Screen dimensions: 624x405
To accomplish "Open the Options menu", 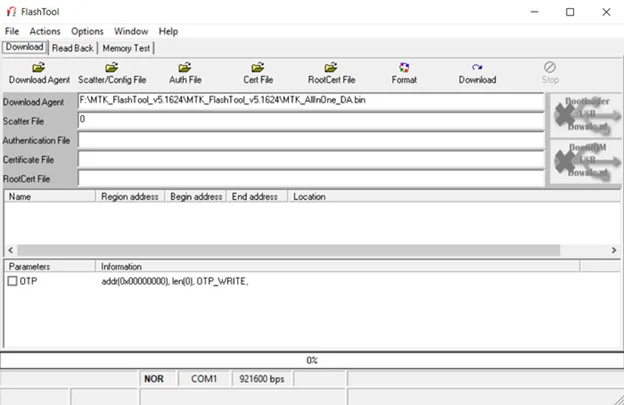I will [87, 31].
